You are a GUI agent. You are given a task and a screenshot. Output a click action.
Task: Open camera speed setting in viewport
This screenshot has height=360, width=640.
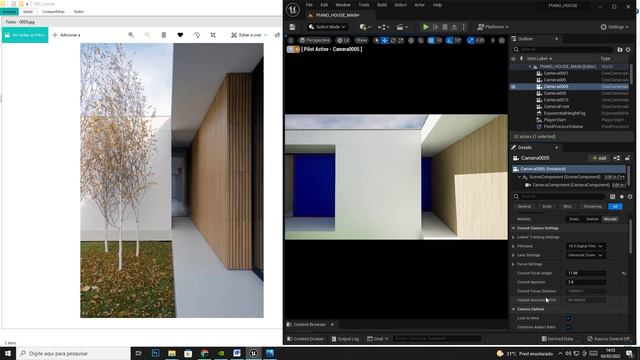(x=493, y=40)
